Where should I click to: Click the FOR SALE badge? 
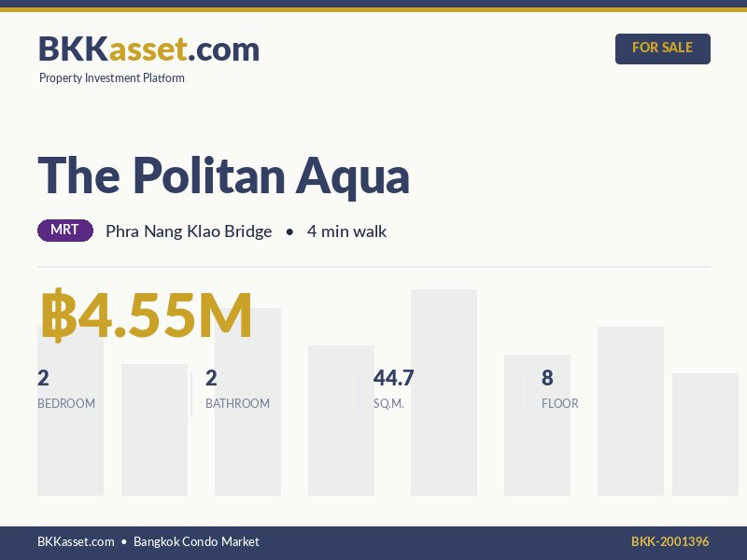(x=662, y=49)
